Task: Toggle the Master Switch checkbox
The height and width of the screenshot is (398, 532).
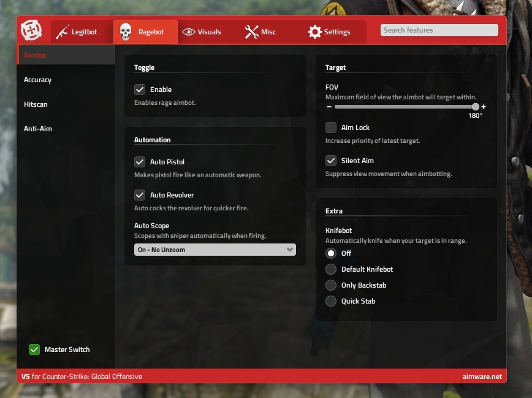Action: pos(34,350)
